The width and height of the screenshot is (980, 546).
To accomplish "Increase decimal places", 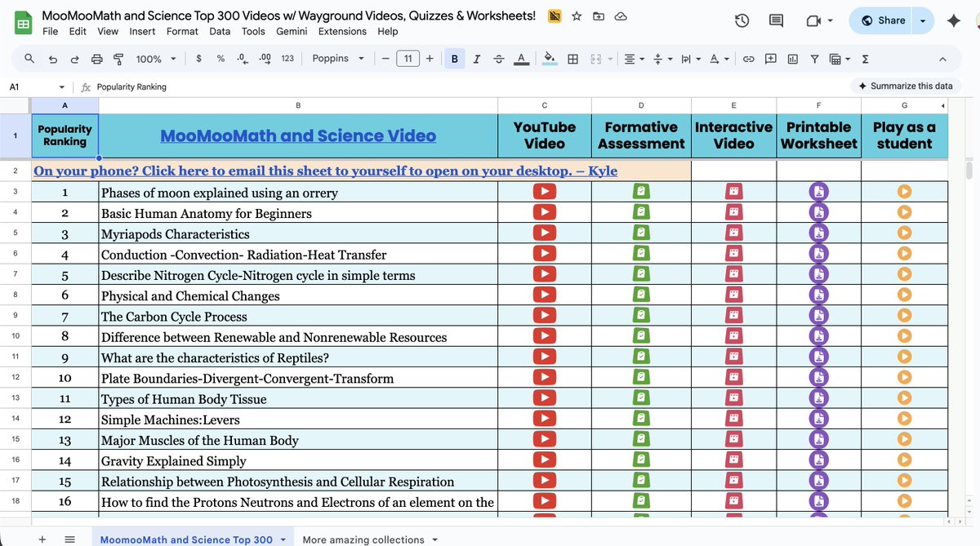I will tap(265, 59).
